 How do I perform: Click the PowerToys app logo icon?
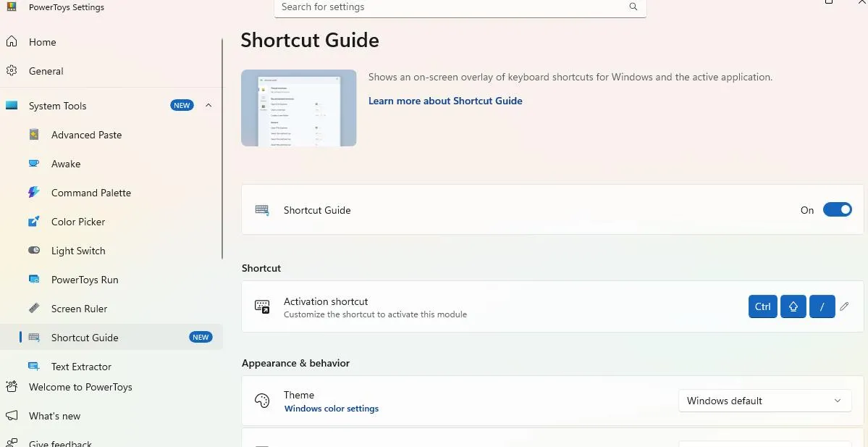pyautogui.click(x=12, y=7)
